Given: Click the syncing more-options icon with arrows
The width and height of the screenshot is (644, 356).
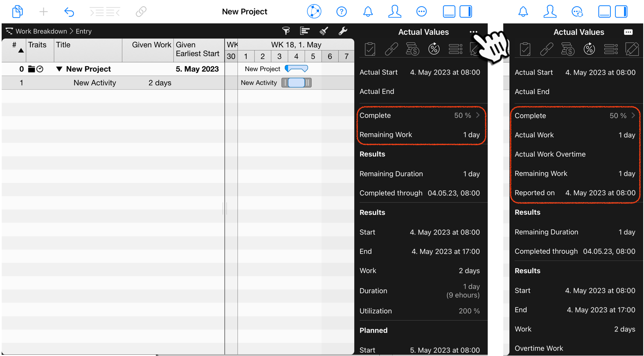Looking at the screenshot, I should click(577, 12).
